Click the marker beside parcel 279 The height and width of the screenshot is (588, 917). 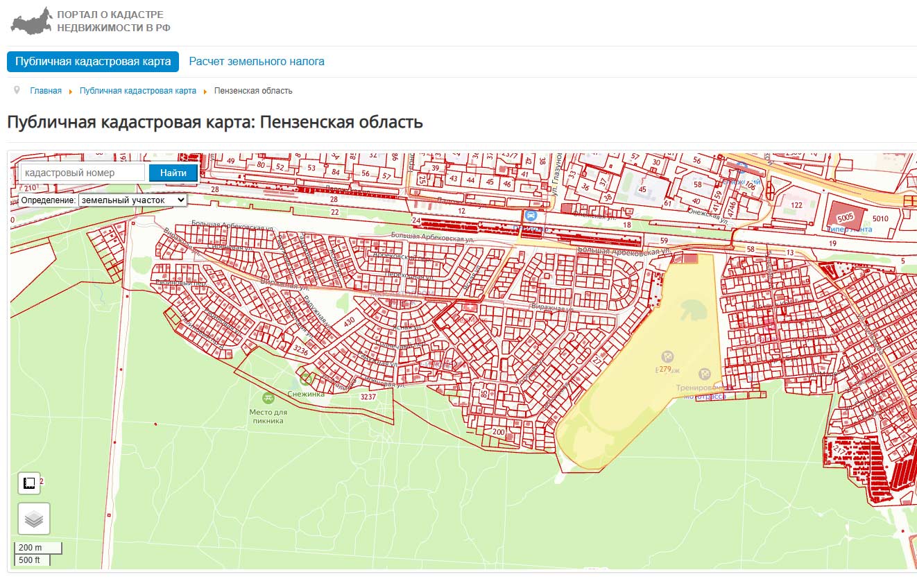pyautogui.click(x=667, y=356)
